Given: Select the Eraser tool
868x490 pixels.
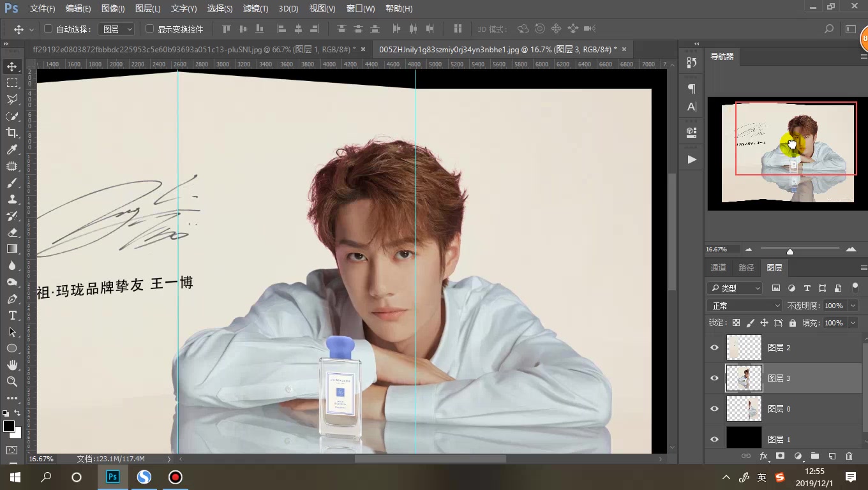Looking at the screenshot, I should pyautogui.click(x=11, y=232).
